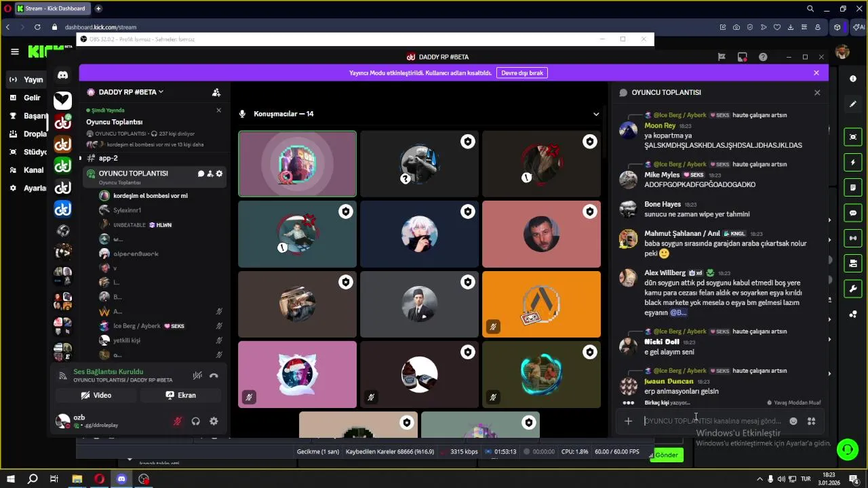Select the orange dd server icon
Viewport: 868px width, 488px height.
[62, 144]
